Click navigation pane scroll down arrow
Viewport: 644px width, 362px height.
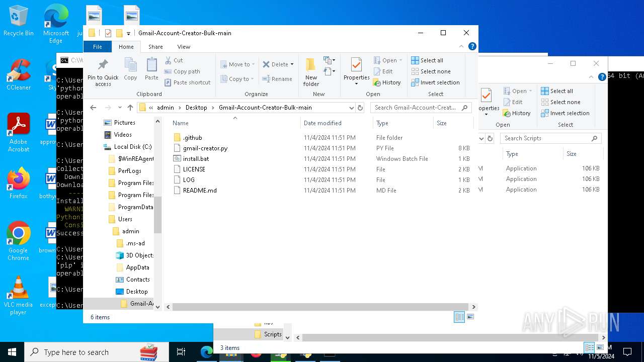point(157,306)
